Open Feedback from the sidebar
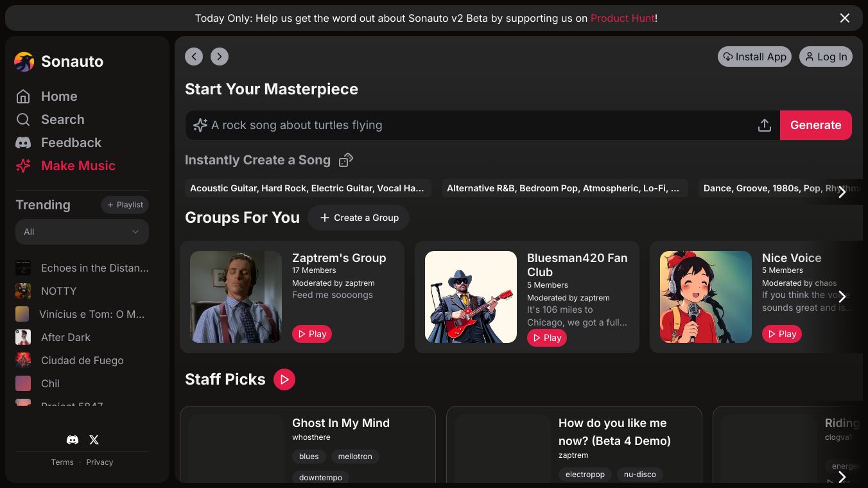Screen dimensions: 868x488 click(x=71, y=143)
